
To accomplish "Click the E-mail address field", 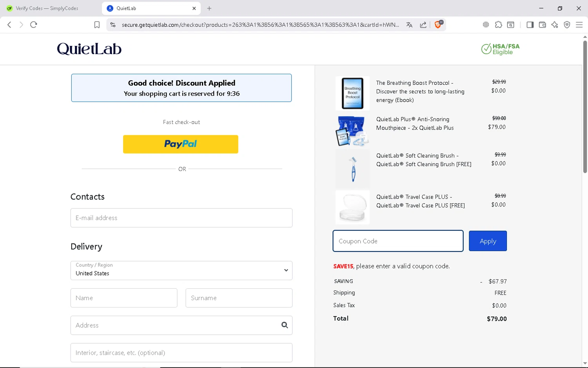I will click(x=181, y=218).
